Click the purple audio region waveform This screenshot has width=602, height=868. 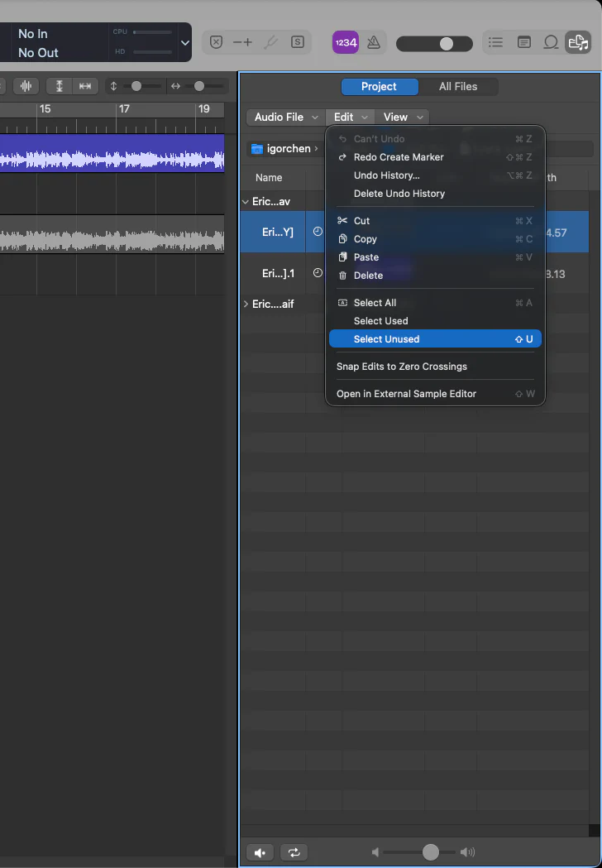112,153
